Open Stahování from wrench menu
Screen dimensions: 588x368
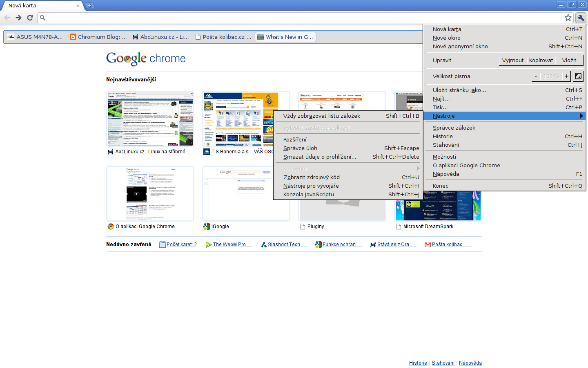point(504,145)
